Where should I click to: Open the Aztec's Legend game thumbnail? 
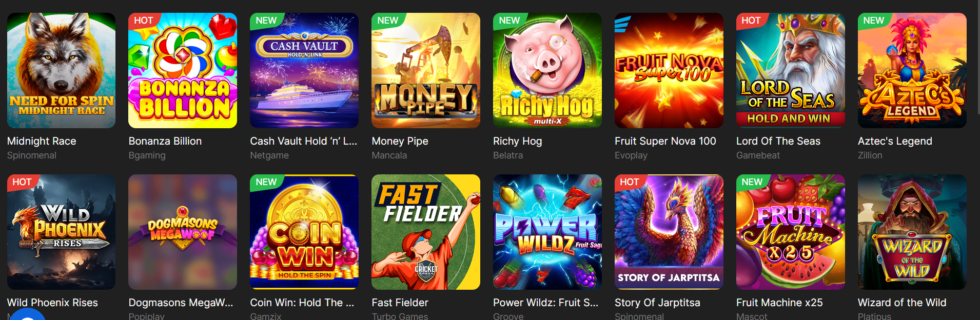[912, 70]
